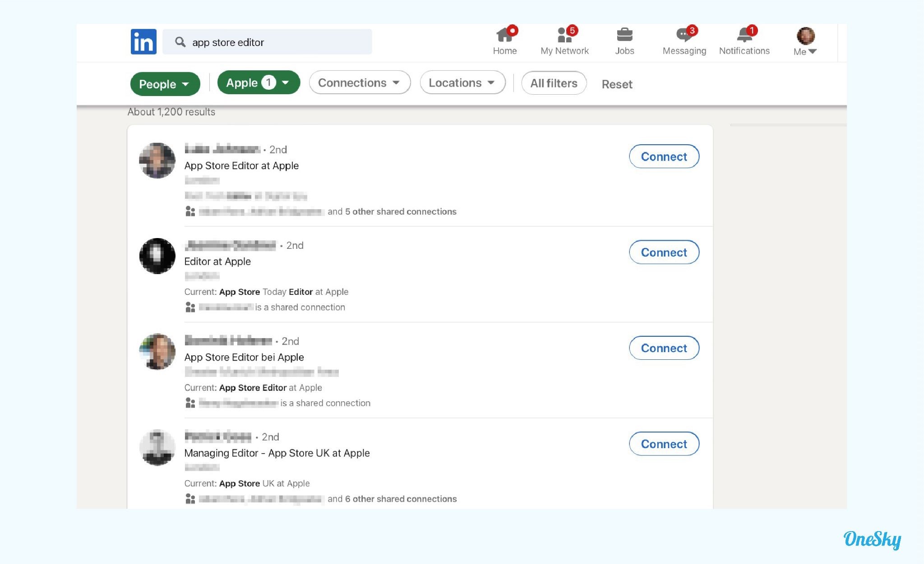The width and height of the screenshot is (924, 564).
Task: Open blurred name of first search result
Action: tap(222, 149)
